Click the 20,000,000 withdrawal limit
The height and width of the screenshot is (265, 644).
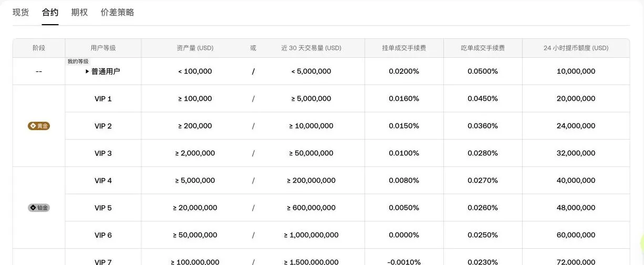click(576, 99)
